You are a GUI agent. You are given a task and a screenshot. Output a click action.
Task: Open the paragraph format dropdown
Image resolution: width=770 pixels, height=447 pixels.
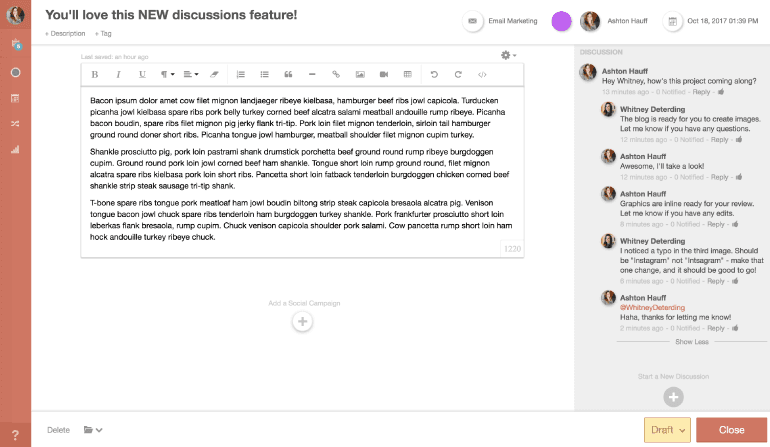pyautogui.click(x=167, y=74)
